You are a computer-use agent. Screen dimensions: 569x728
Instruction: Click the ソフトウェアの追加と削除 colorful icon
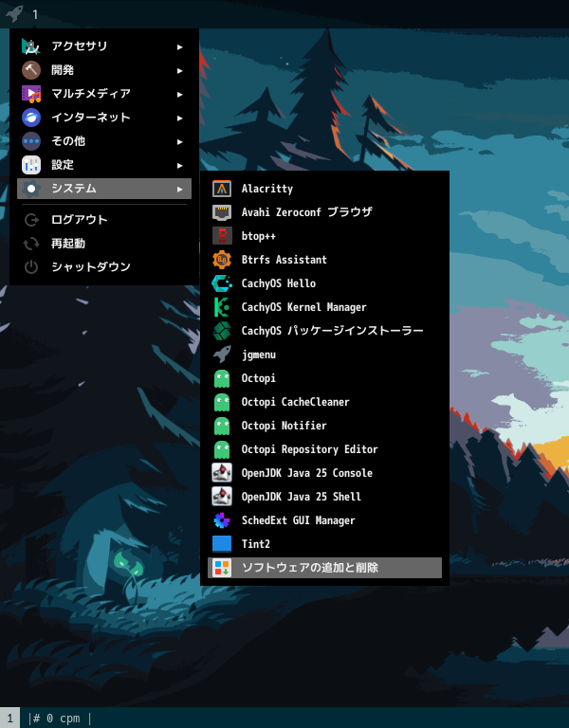tap(222, 568)
